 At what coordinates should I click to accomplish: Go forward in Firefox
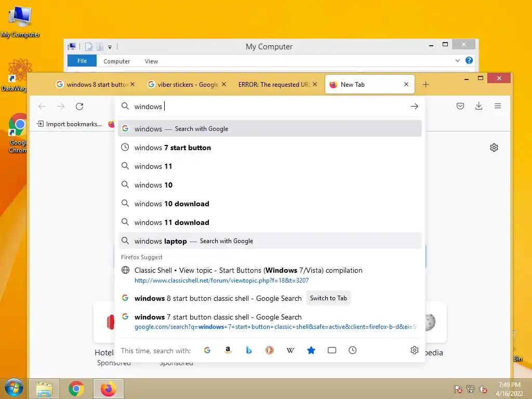[61, 107]
